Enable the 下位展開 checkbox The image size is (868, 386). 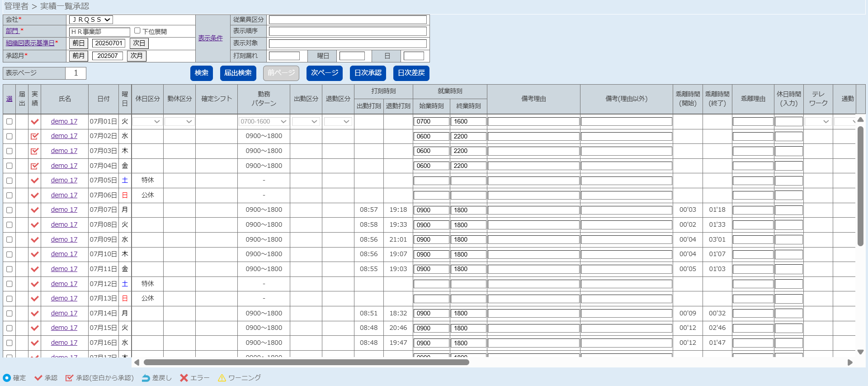tap(137, 31)
